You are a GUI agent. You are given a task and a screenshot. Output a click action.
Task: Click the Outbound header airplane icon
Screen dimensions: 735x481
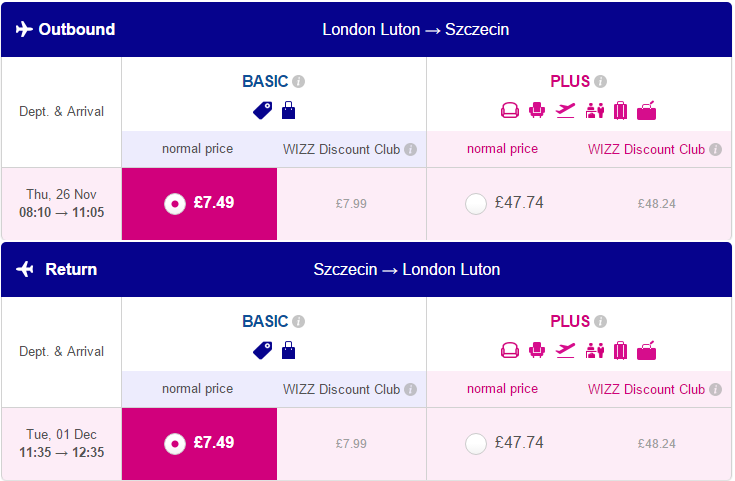pos(24,29)
